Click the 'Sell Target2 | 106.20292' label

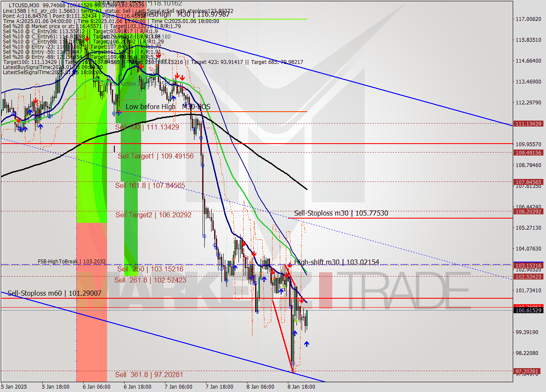tap(154, 215)
